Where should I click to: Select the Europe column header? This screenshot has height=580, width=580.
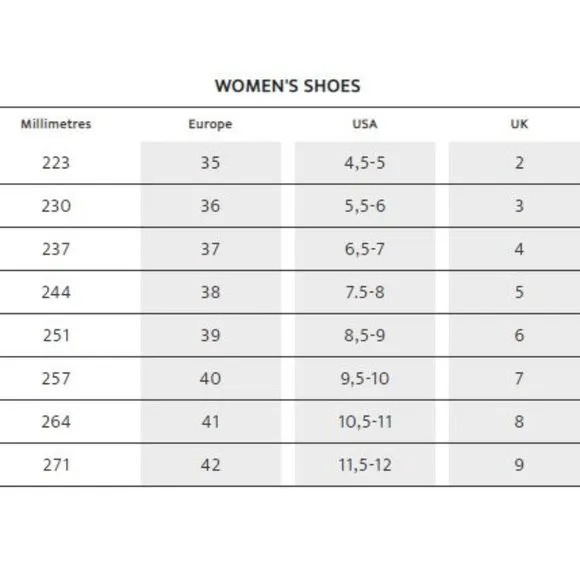210,124
